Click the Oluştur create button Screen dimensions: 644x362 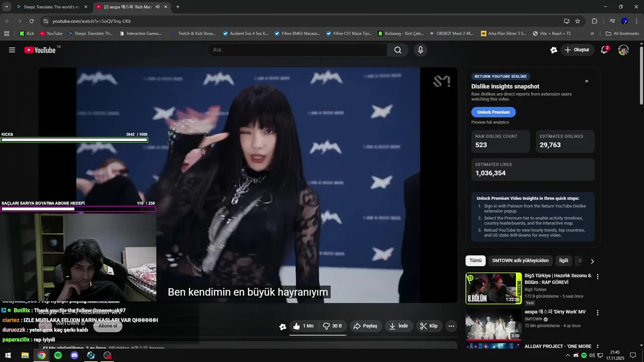pos(577,50)
